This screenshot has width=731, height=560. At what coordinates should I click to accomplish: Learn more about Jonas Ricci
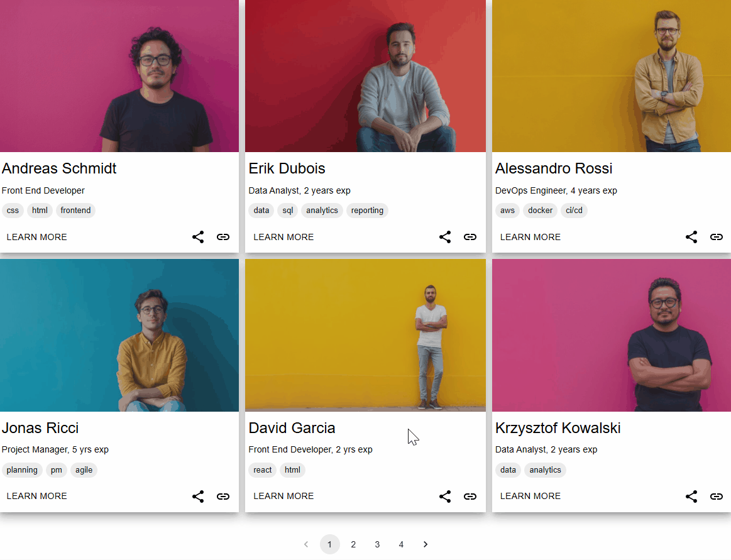pyautogui.click(x=37, y=496)
